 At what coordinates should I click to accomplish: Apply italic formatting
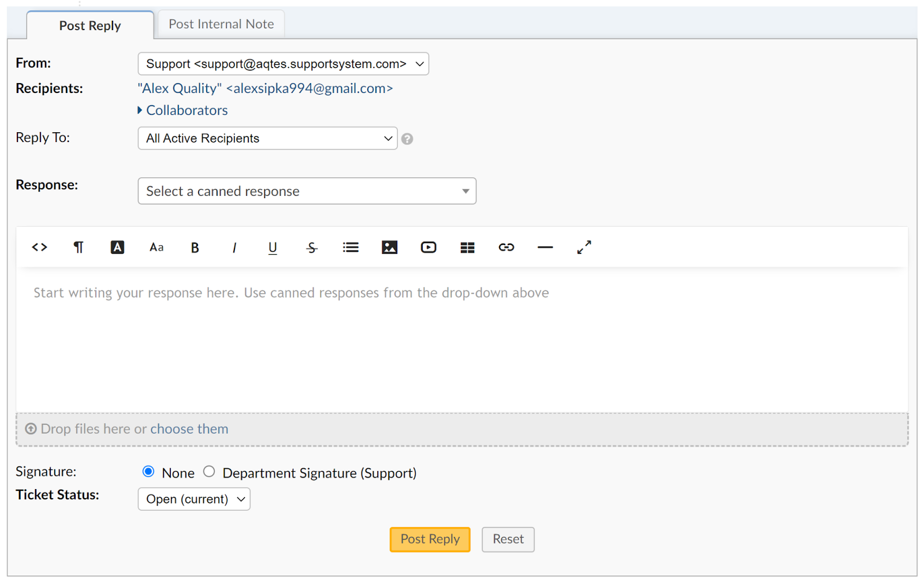(x=234, y=248)
